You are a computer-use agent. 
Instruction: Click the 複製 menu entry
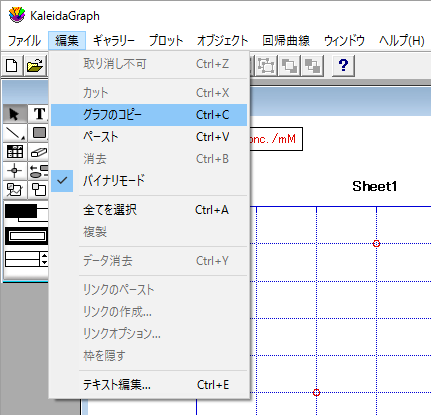coord(149,232)
